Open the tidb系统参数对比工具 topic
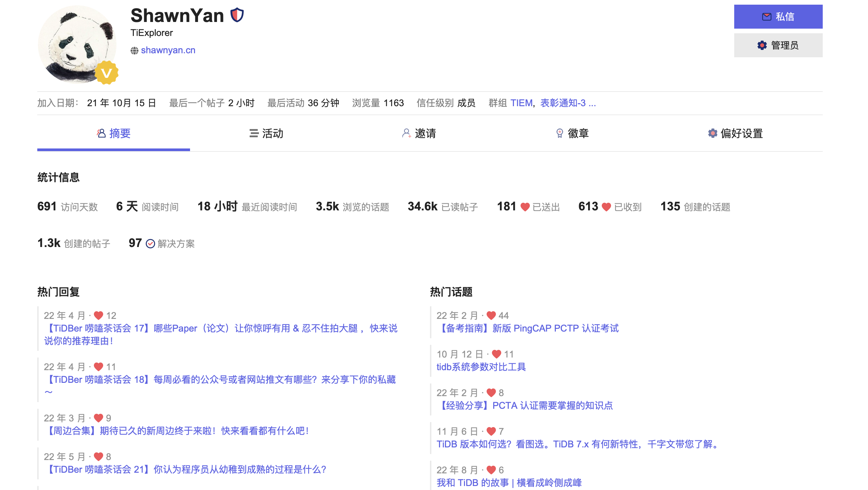Image resolution: width=868 pixels, height=490 pixels. (481, 367)
